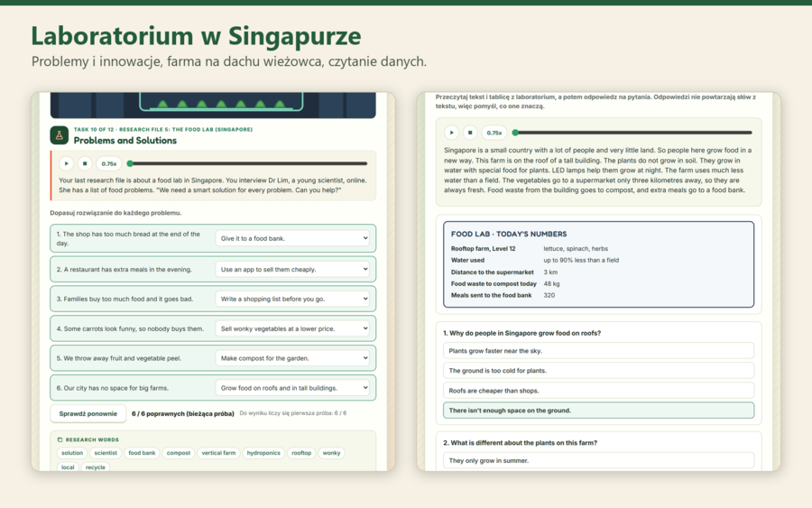The height and width of the screenshot is (508, 812).
Task: Open dropdown for restaurant extra meals problem
Action: click(x=292, y=269)
